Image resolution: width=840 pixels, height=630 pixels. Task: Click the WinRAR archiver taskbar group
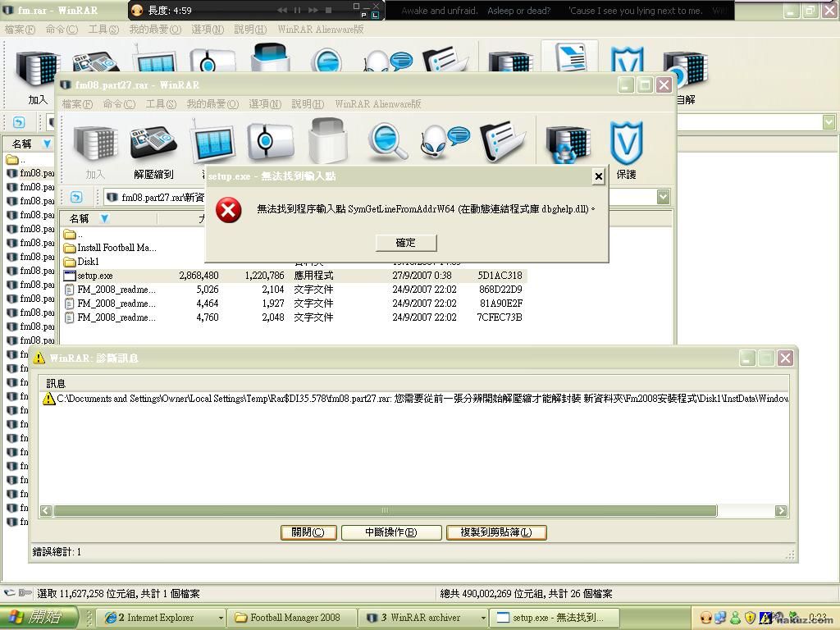point(423,618)
